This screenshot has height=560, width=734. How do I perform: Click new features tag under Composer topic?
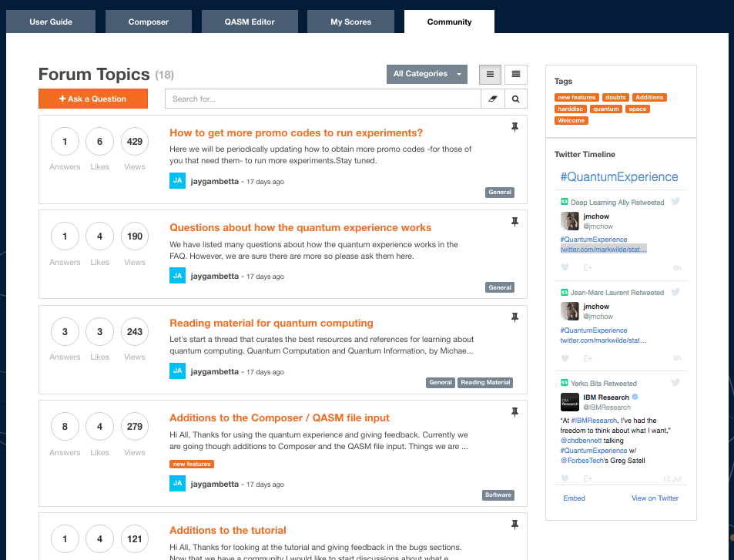[x=192, y=464]
